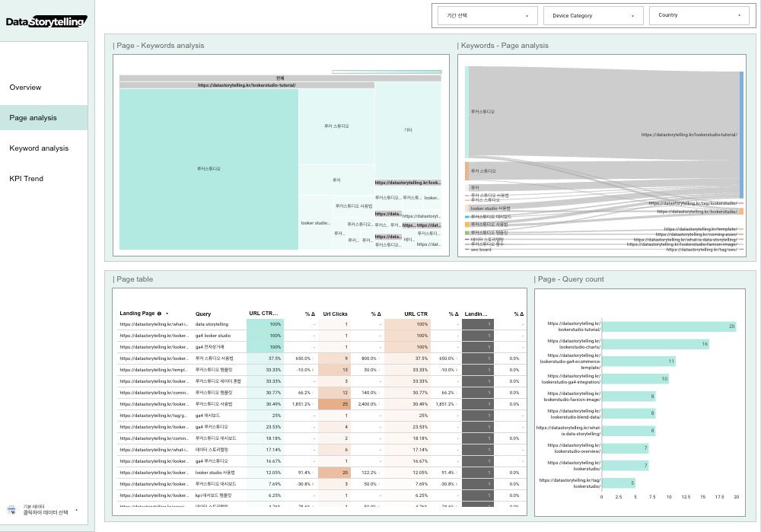
Task: Click the lookerstudio-overview bar in query count
Action: point(625,448)
